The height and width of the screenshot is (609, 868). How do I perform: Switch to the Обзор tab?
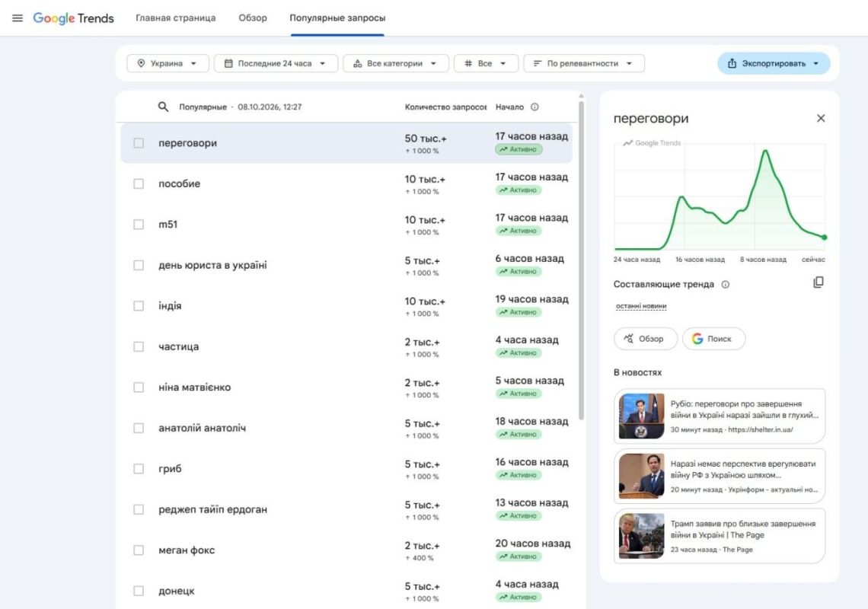tap(253, 18)
